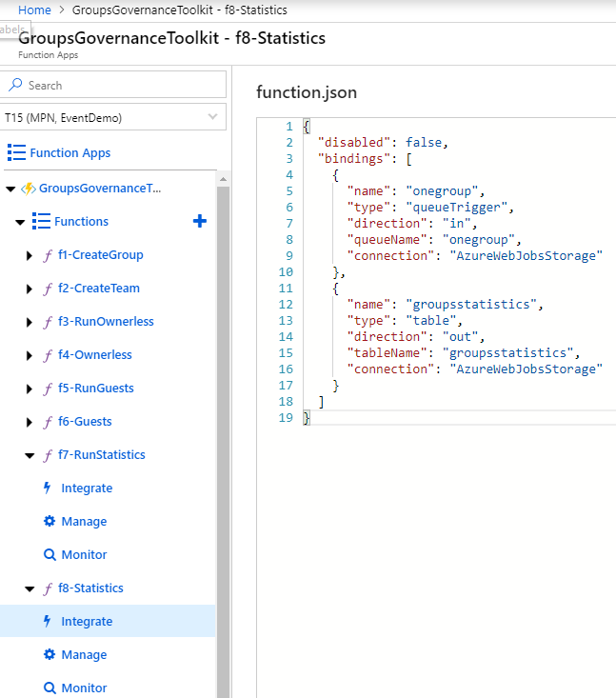The image size is (616, 698).
Task: Click the Search input field
Action: pyautogui.click(x=124, y=85)
